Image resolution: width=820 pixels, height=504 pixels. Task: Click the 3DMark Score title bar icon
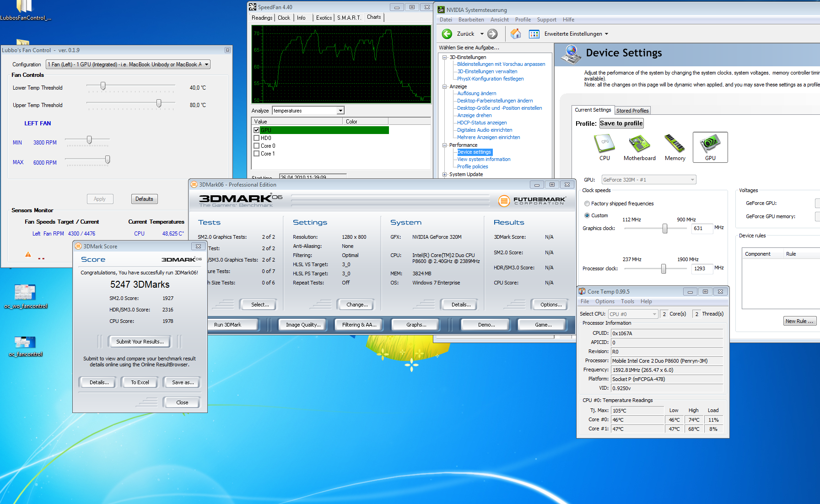(x=78, y=246)
